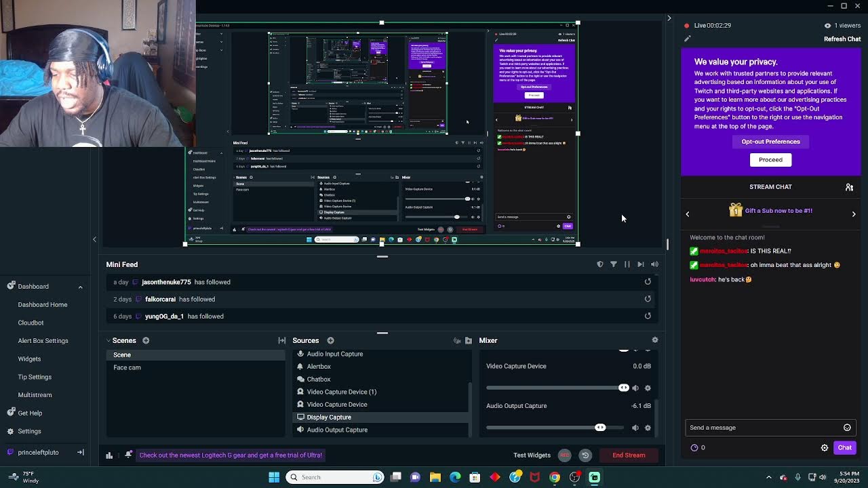Open chat settings gear
Image resolution: width=868 pixels, height=488 pixels.
pos(825,448)
